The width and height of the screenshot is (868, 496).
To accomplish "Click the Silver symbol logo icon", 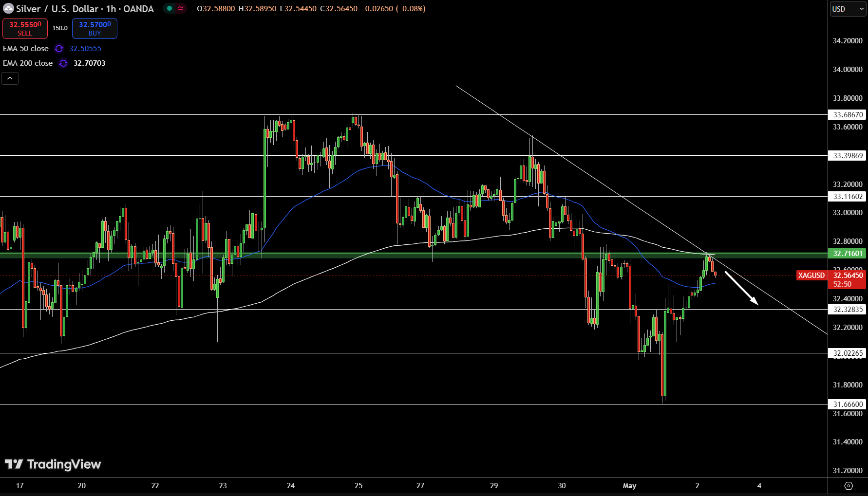I will pyautogui.click(x=8, y=8).
